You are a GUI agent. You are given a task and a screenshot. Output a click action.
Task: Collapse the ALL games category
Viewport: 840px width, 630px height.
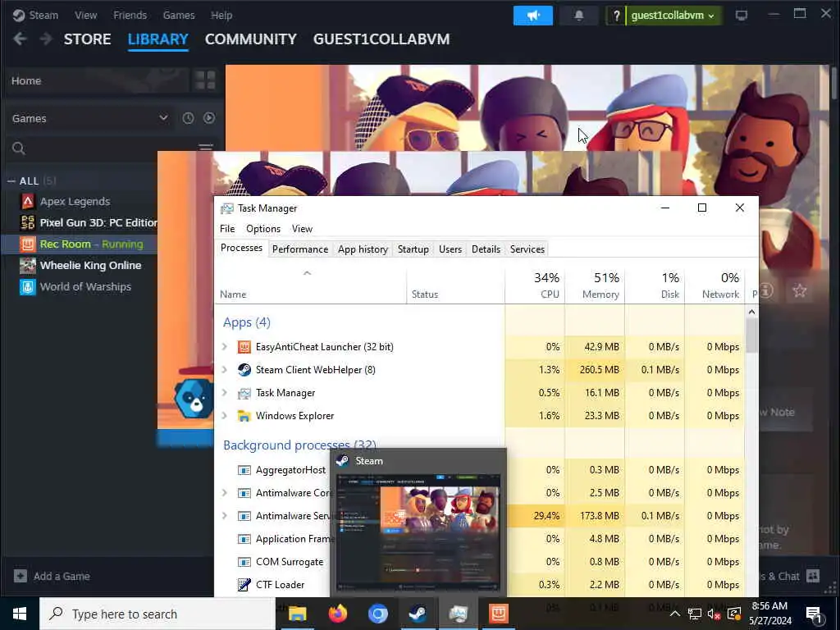coord(11,181)
